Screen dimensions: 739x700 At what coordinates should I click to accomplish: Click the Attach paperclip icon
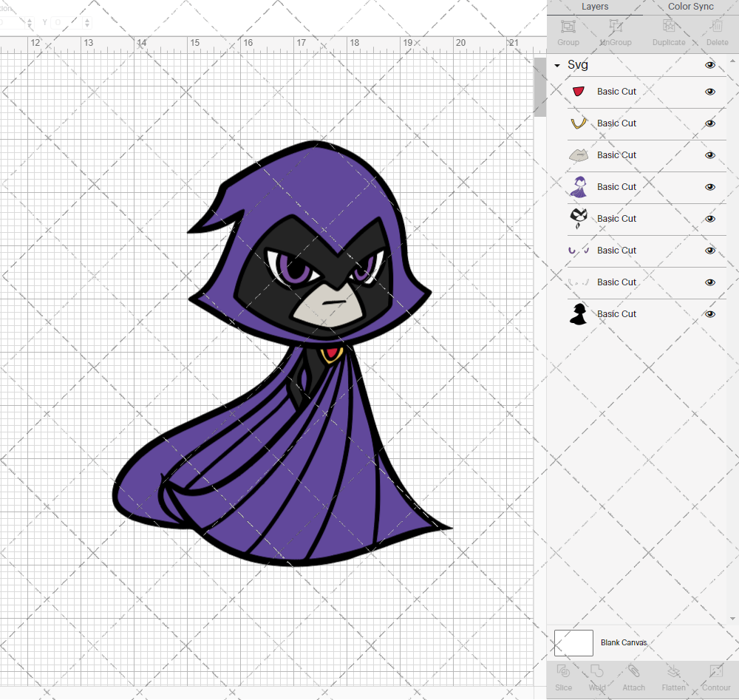pos(633,670)
